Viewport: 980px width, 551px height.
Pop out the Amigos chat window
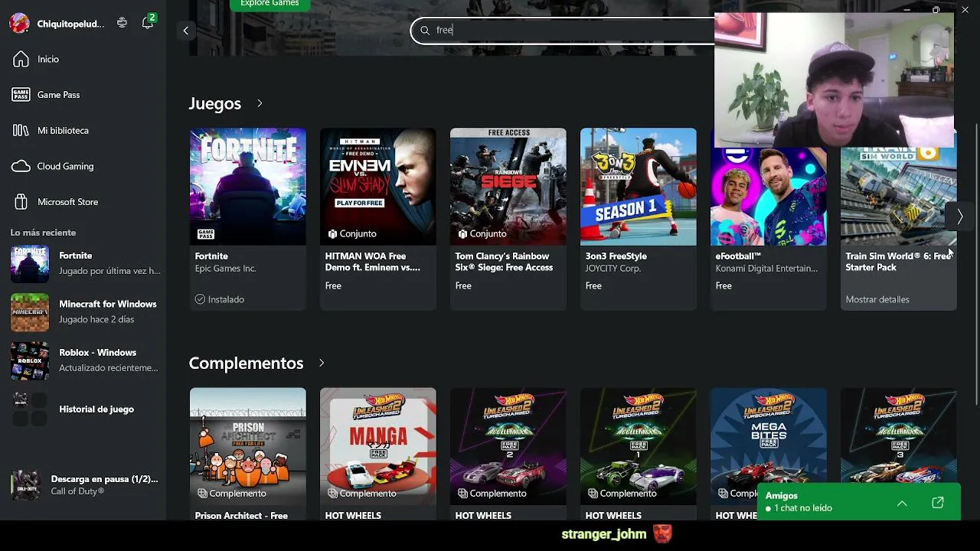938,503
